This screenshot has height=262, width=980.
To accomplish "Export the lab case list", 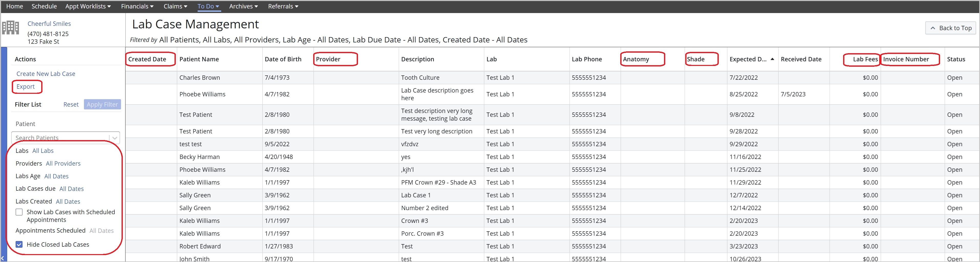I will 26,87.
